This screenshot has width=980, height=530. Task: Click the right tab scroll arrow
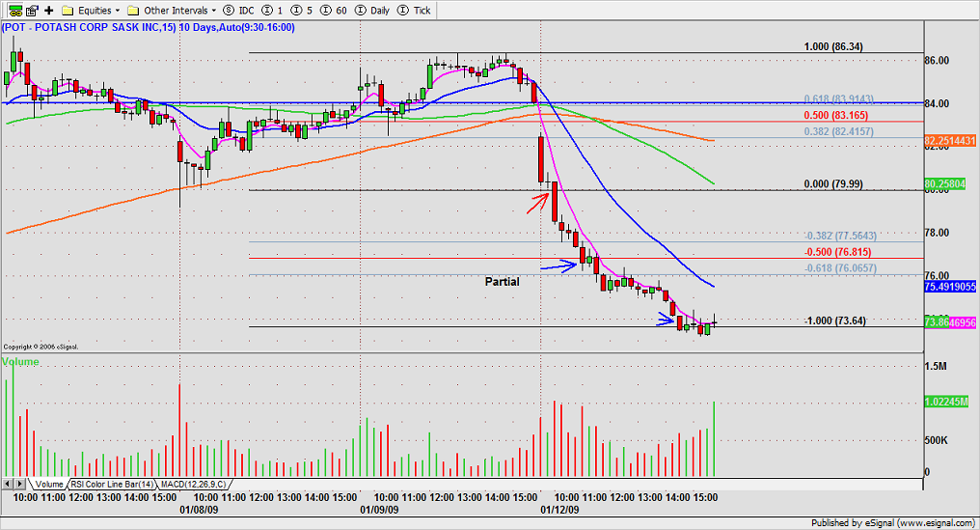(x=20, y=484)
